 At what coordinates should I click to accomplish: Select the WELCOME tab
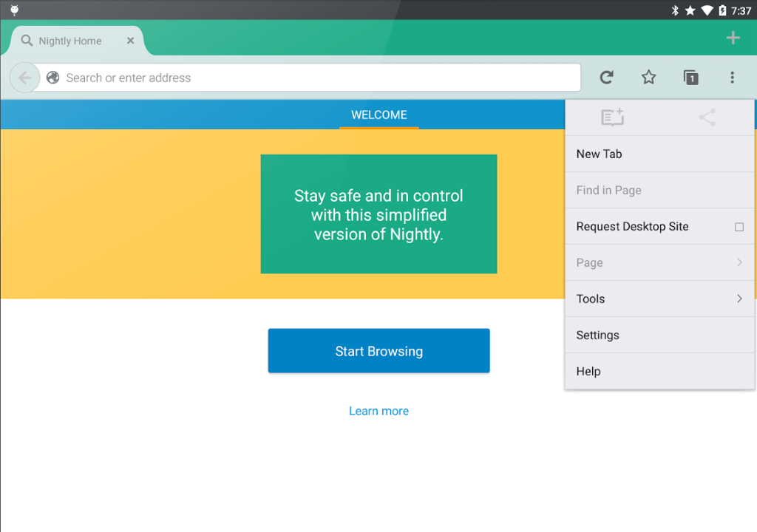[379, 115]
